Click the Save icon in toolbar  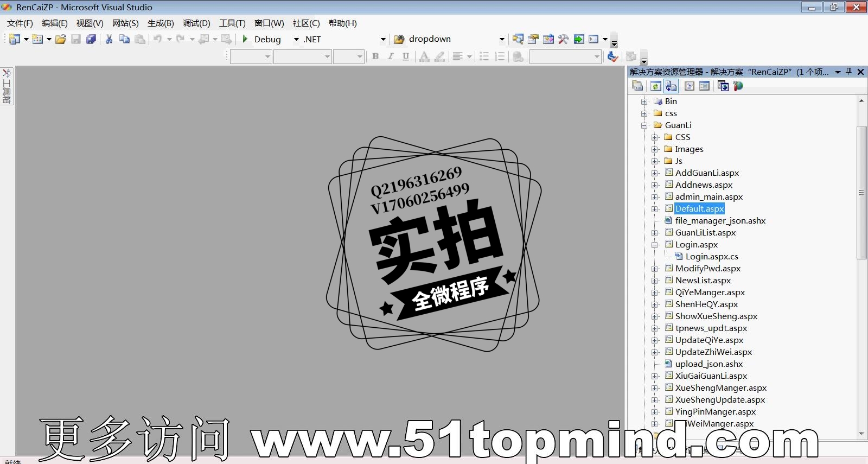pyautogui.click(x=76, y=39)
